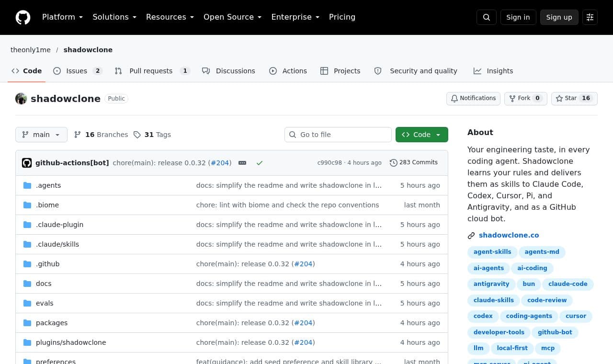
Task: Click the evals folder icon
Action: (27, 303)
